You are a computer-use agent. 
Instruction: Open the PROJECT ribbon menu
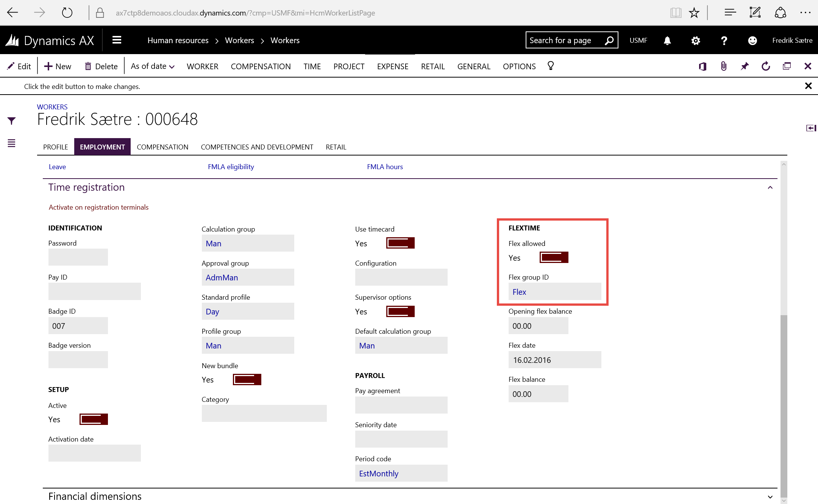[x=348, y=67]
